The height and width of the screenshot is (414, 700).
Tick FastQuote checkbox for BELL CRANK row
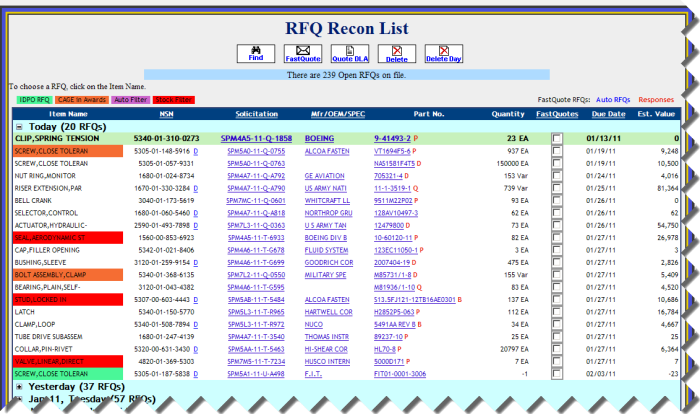point(557,201)
